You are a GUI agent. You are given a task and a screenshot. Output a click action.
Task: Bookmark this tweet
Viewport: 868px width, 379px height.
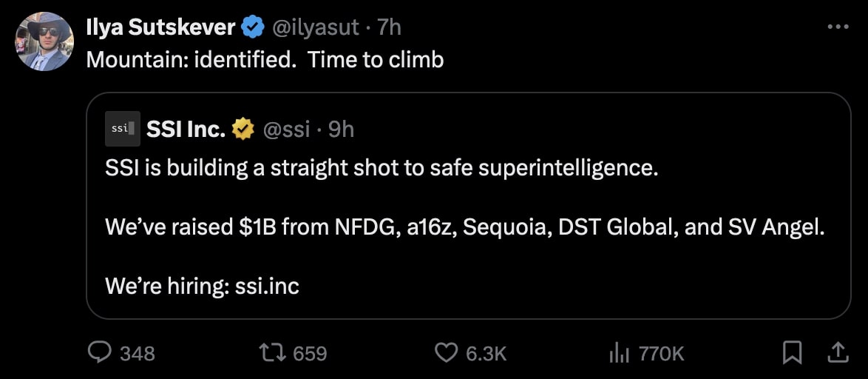coord(792,353)
